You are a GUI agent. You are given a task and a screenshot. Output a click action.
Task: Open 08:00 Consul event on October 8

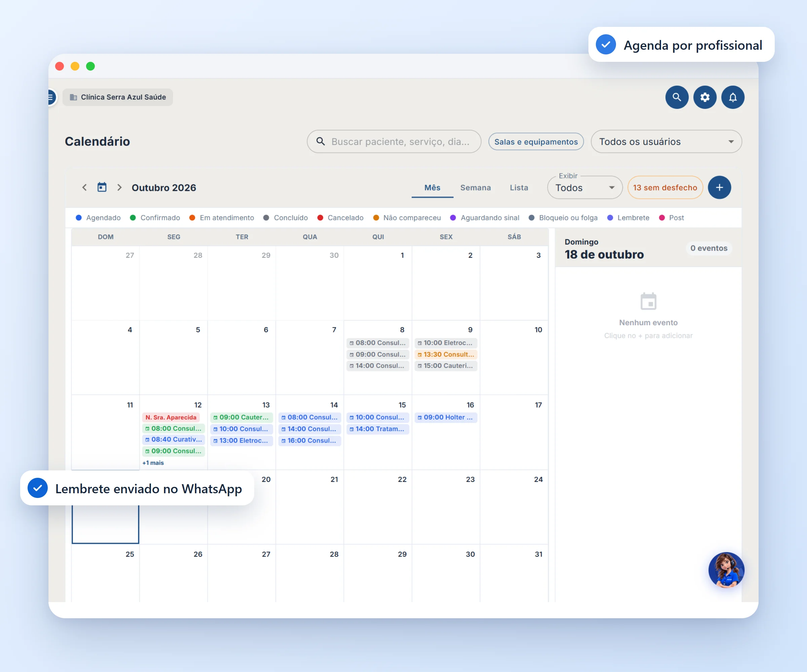click(378, 343)
